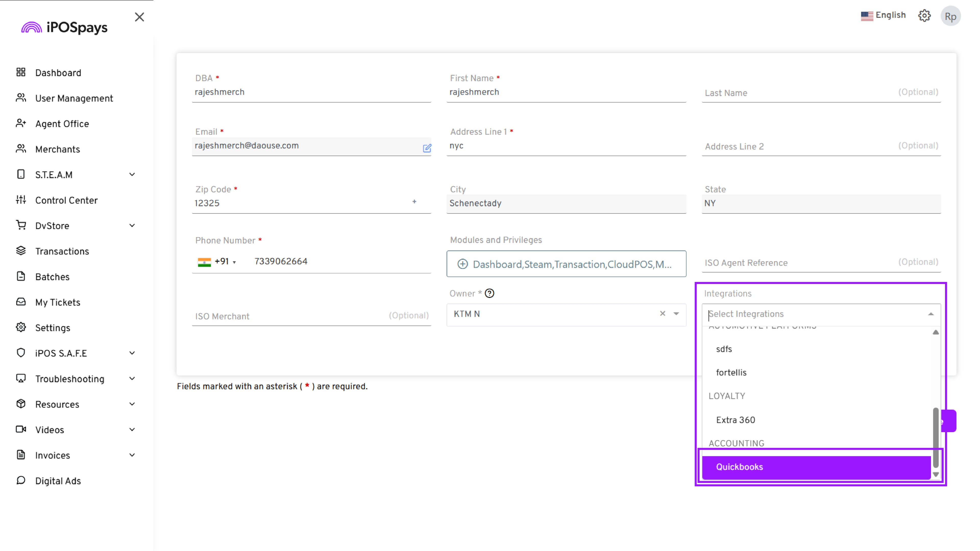The image size is (980, 551).
Task: Choose Extra 360 loyalty integration
Action: [735, 420]
